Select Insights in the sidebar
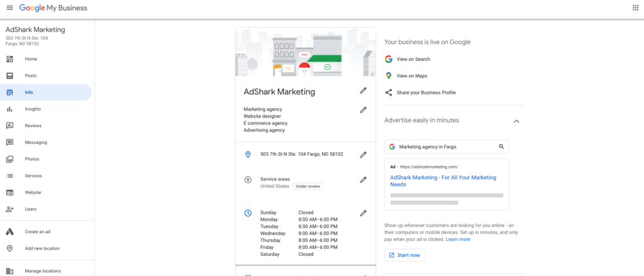The width and height of the screenshot is (644, 276). click(33, 109)
